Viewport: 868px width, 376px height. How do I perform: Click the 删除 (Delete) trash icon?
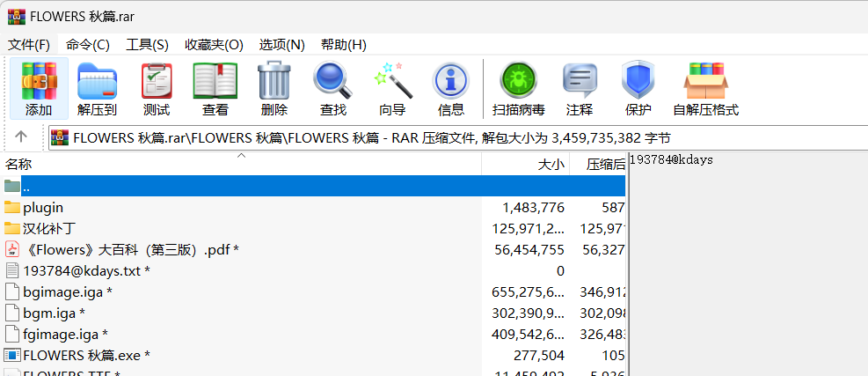[274, 90]
